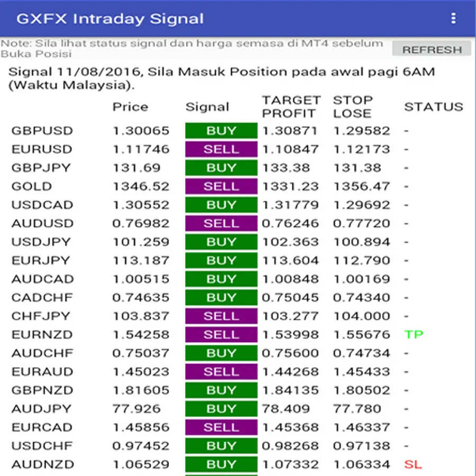Click the BUY signal for GBPUSD

[221, 131]
